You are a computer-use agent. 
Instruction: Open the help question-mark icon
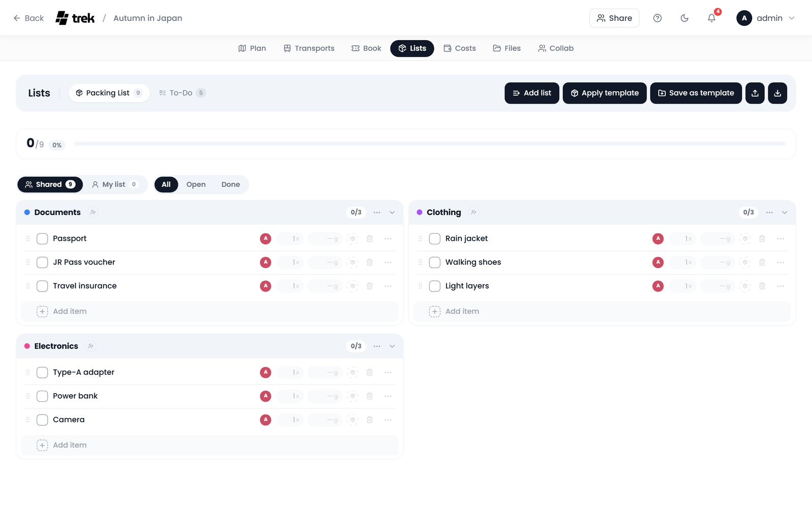(x=657, y=18)
